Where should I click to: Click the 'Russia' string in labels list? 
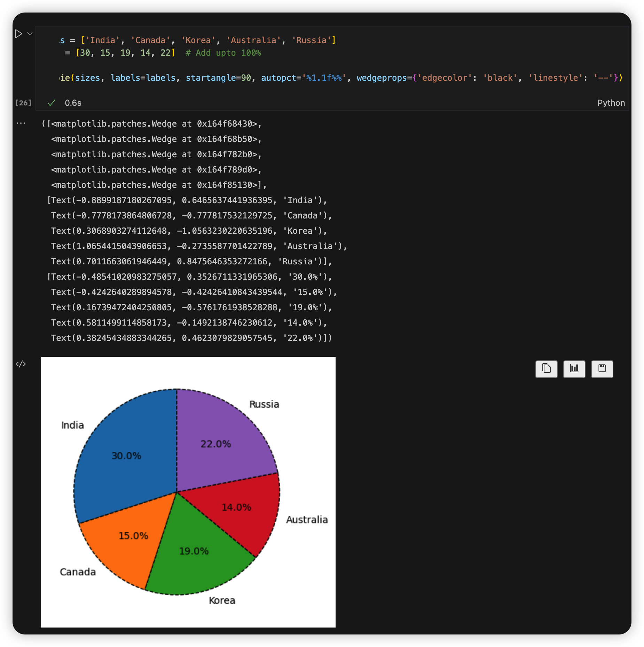(x=311, y=40)
